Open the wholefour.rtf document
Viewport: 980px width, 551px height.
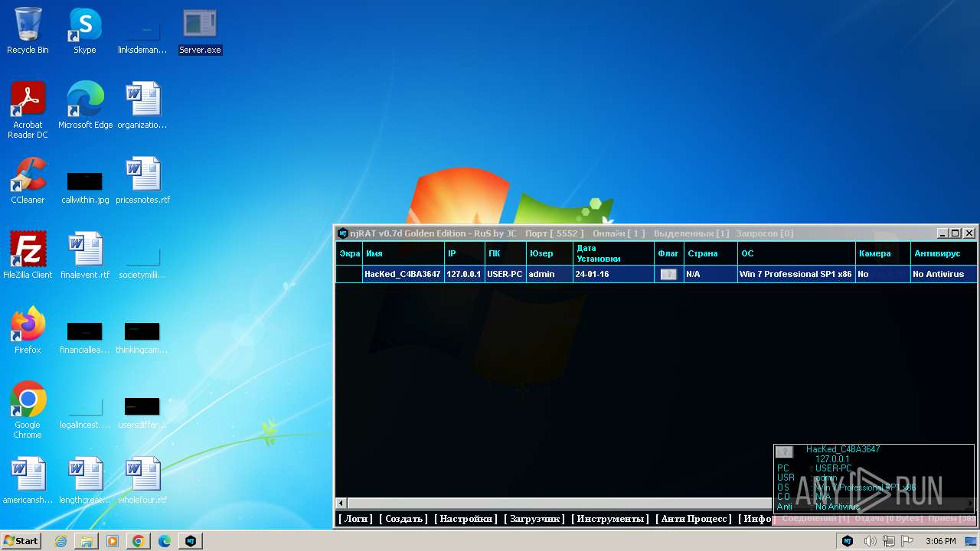(x=142, y=481)
